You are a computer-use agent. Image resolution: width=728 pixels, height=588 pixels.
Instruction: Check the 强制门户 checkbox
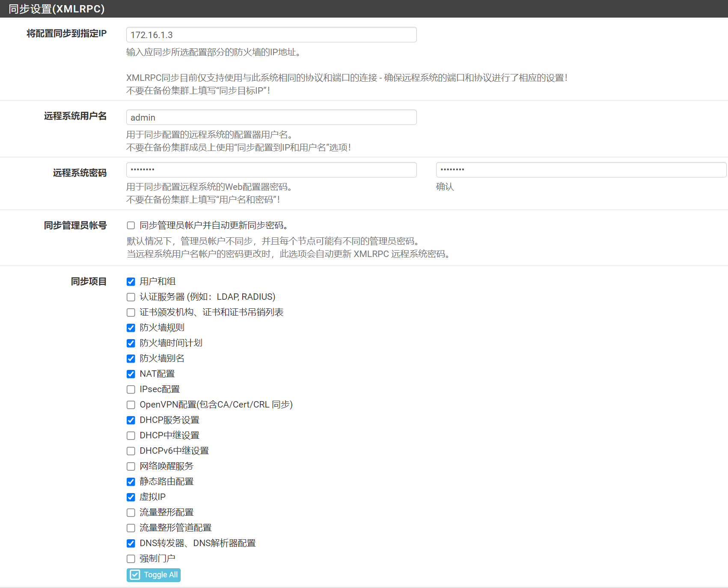[x=131, y=558]
